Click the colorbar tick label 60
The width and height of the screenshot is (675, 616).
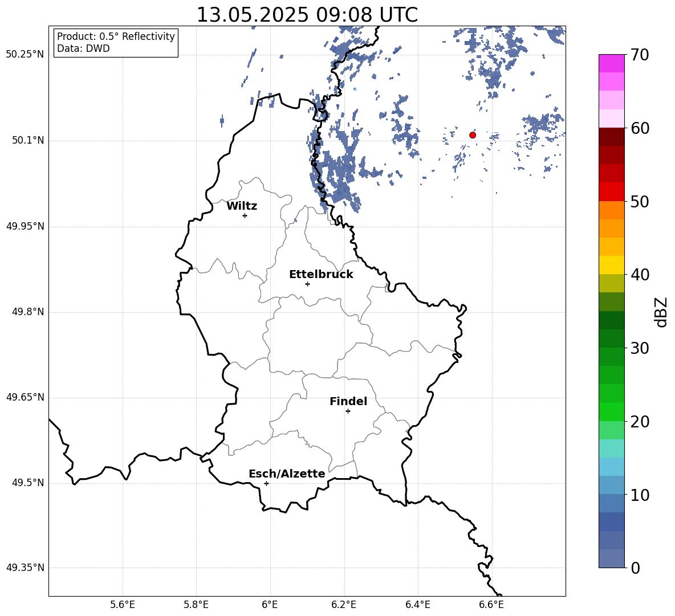(640, 128)
